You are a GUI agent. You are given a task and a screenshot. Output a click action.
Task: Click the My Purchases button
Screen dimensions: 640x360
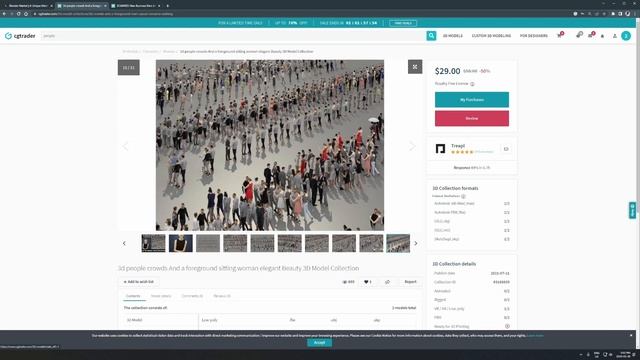coord(472,100)
